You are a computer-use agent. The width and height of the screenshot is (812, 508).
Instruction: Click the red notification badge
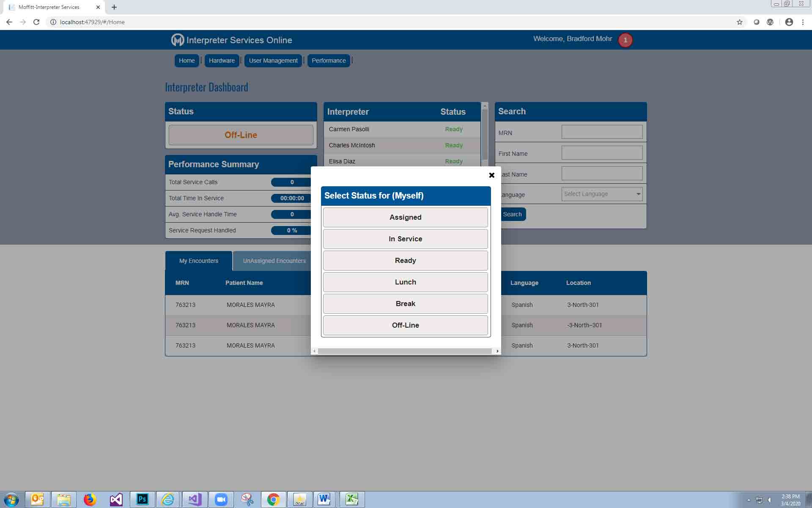[x=625, y=40]
